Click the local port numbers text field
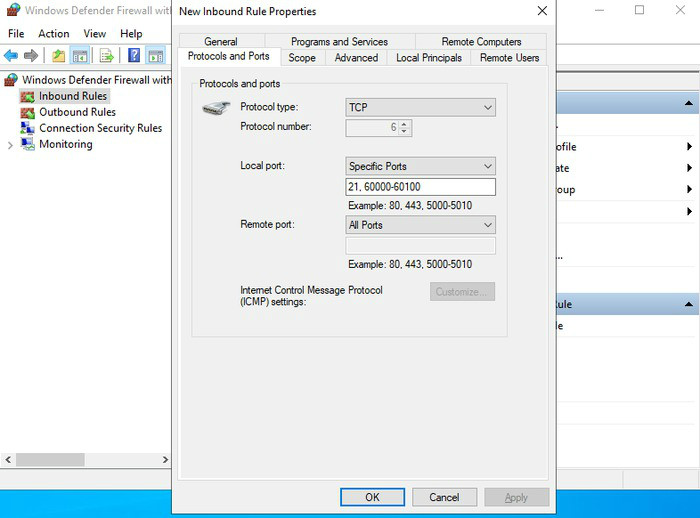Image resolution: width=700 pixels, height=518 pixels. (420, 187)
